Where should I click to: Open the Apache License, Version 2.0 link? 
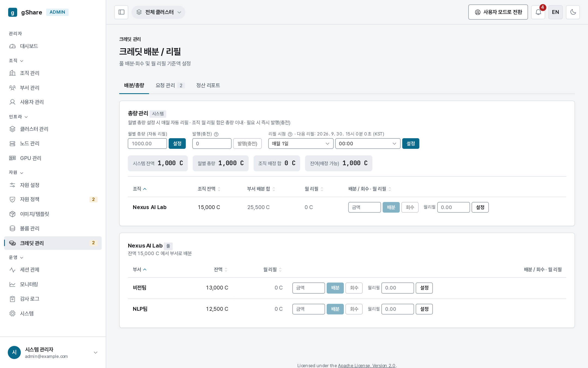[367, 366]
